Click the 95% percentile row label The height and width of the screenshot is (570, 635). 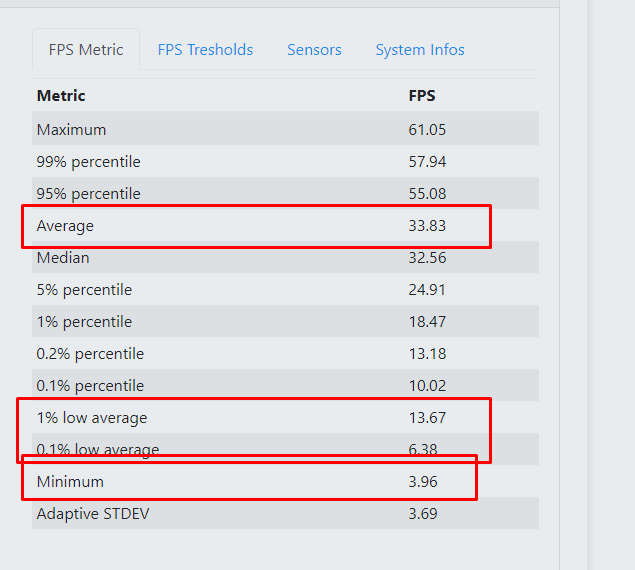tap(88, 194)
